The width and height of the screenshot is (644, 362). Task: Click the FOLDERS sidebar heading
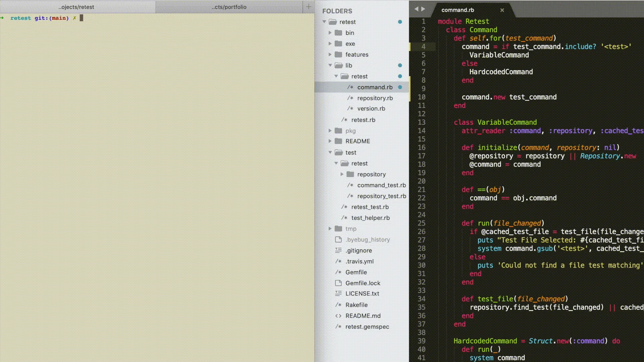coord(337,11)
